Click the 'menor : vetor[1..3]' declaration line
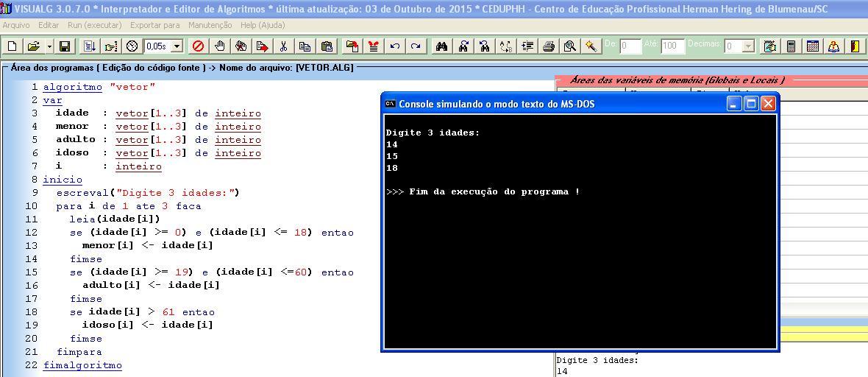868x377 pixels. (x=158, y=127)
